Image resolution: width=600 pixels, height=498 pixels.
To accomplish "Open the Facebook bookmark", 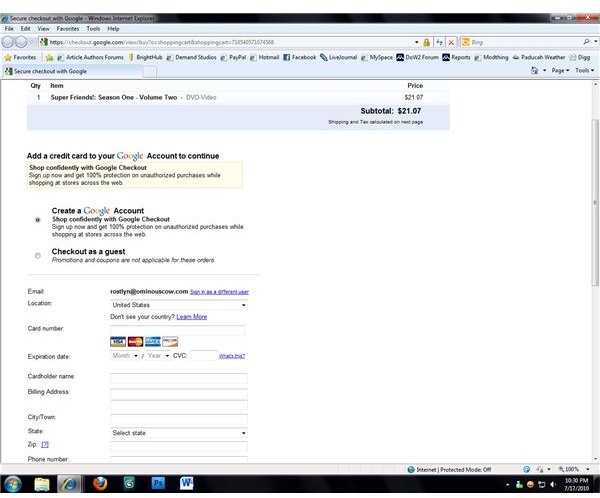I will pyautogui.click(x=300, y=57).
